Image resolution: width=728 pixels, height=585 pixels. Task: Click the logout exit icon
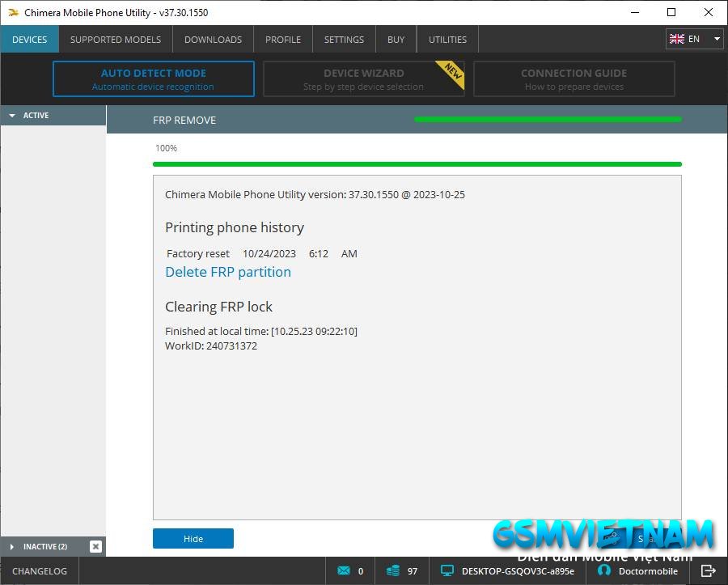coord(709,570)
